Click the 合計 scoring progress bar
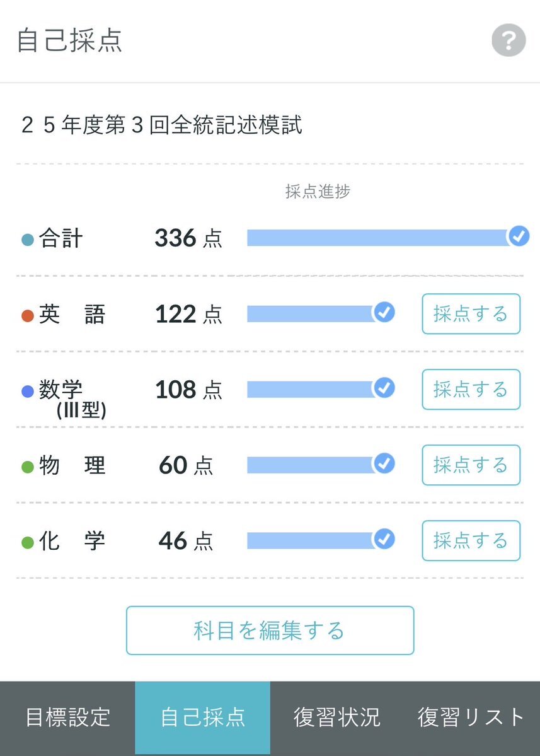The width and height of the screenshot is (540, 756). coord(377,238)
